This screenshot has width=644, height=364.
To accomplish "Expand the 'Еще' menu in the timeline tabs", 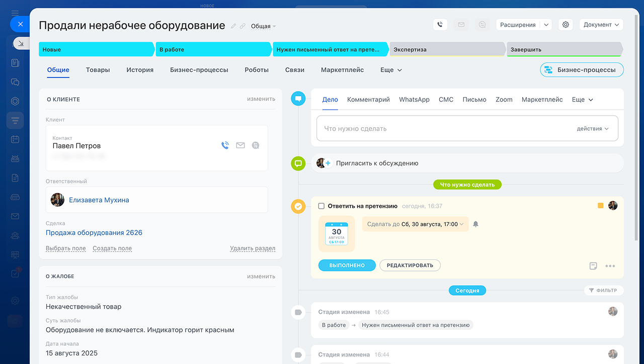I will (583, 100).
